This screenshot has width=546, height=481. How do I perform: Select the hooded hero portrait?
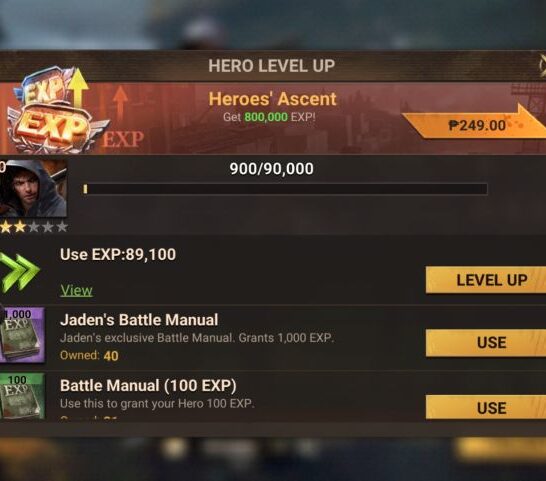pyautogui.click(x=33, y=188)
